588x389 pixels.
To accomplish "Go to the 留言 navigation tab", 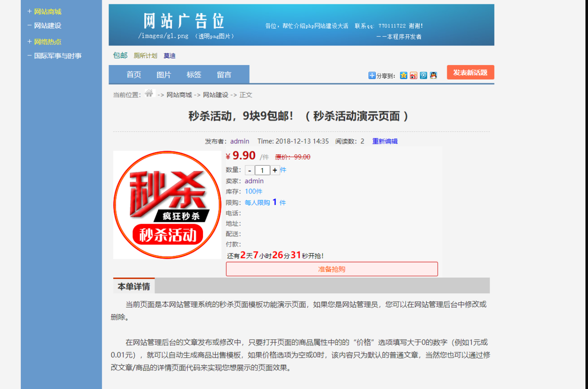I will (224, 75).
